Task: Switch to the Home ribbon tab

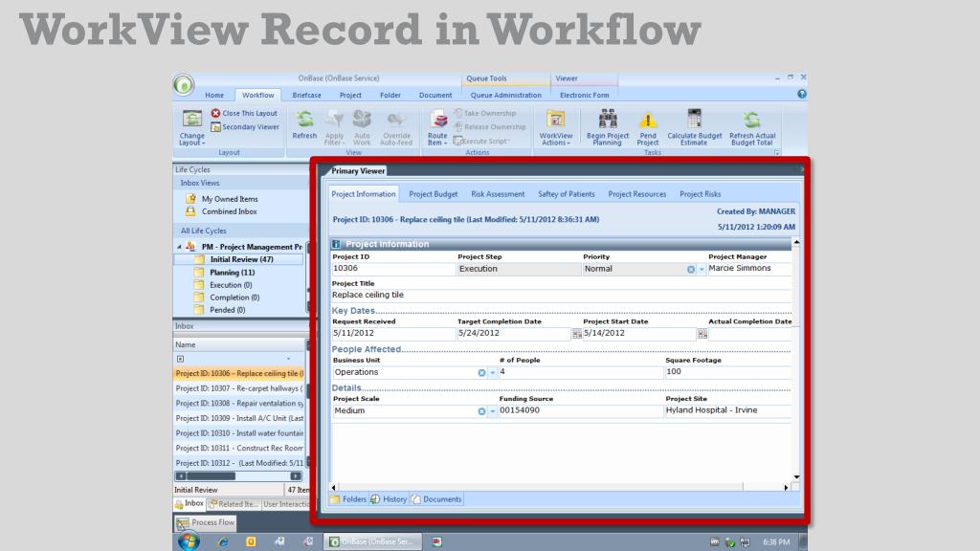Action: 214,95
